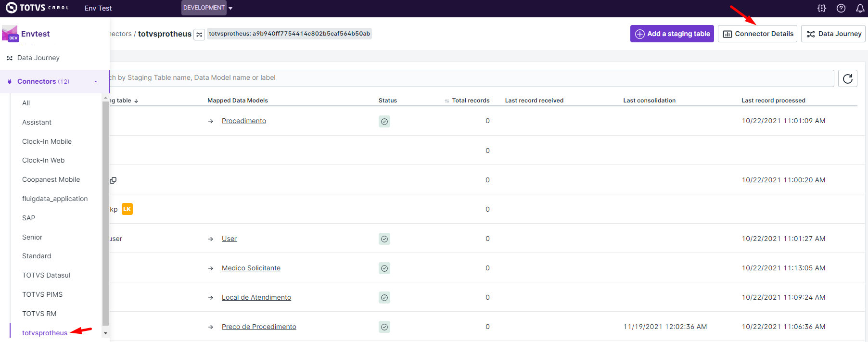Click the copy icon in third row
Image resolution: width=868 pixels, height=342 pixels.
click(x=113, y=180)
